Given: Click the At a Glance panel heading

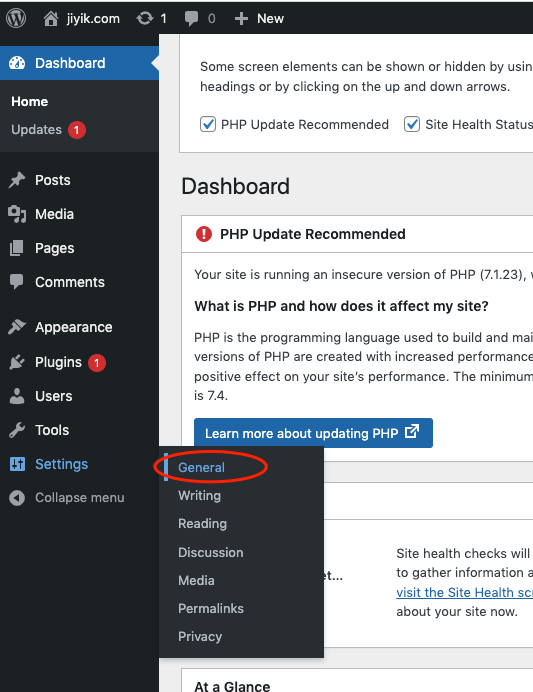Looking at the screenshot, I should (x=232, y=686).
